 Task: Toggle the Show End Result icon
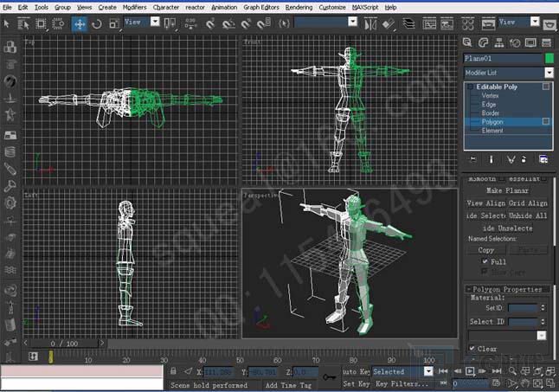coord(491,159)
